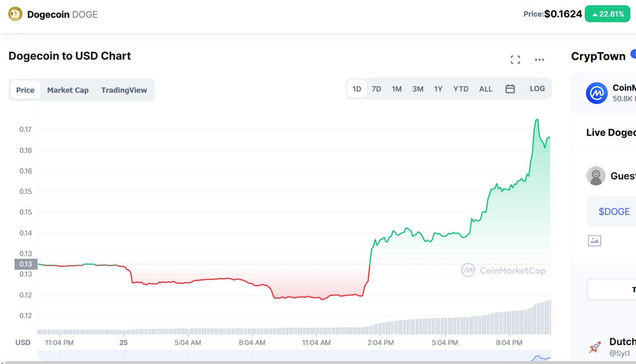Select the 1Y time range
Image resolution: width=636 pixels, height=364 pixels.
[x=438, y=89]
